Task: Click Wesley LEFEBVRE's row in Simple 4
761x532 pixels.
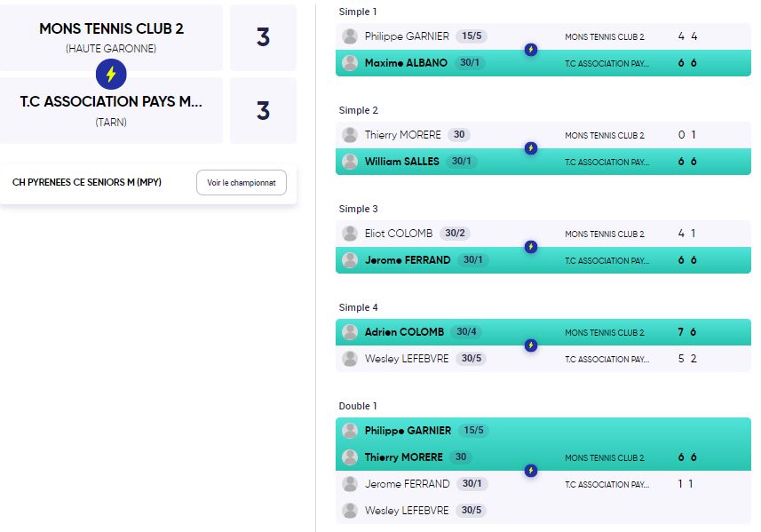Action: coord(543,359)
